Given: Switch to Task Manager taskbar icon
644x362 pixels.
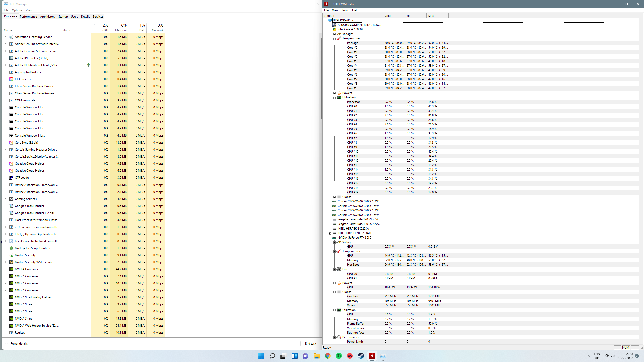Looking at the screenshot, I should tap(383, 356).
